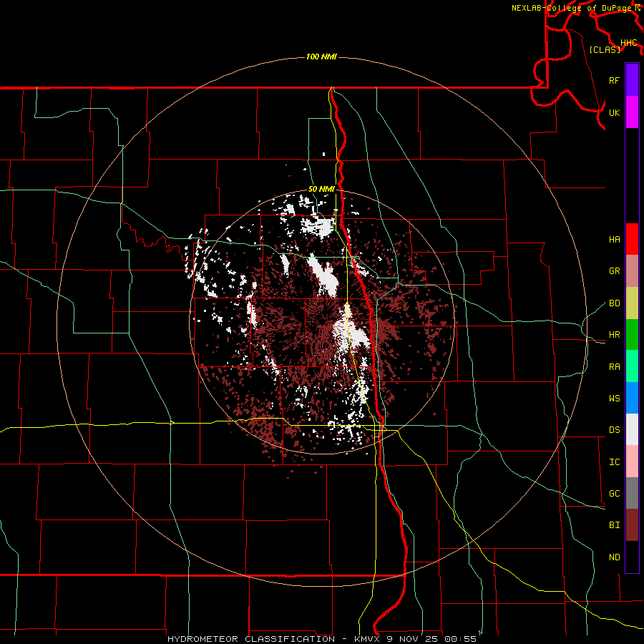Click the DS legend label
This screenshot has width=644, height=644.
[x=614, y=430]
